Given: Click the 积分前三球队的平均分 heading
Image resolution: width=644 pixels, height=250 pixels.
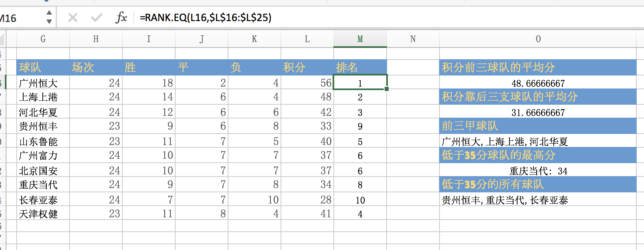Looking at the screenshot, I should point(538,67).
